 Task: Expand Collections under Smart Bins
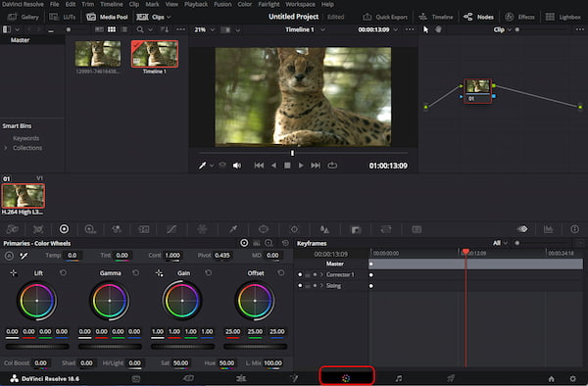[x=6, y=148]
